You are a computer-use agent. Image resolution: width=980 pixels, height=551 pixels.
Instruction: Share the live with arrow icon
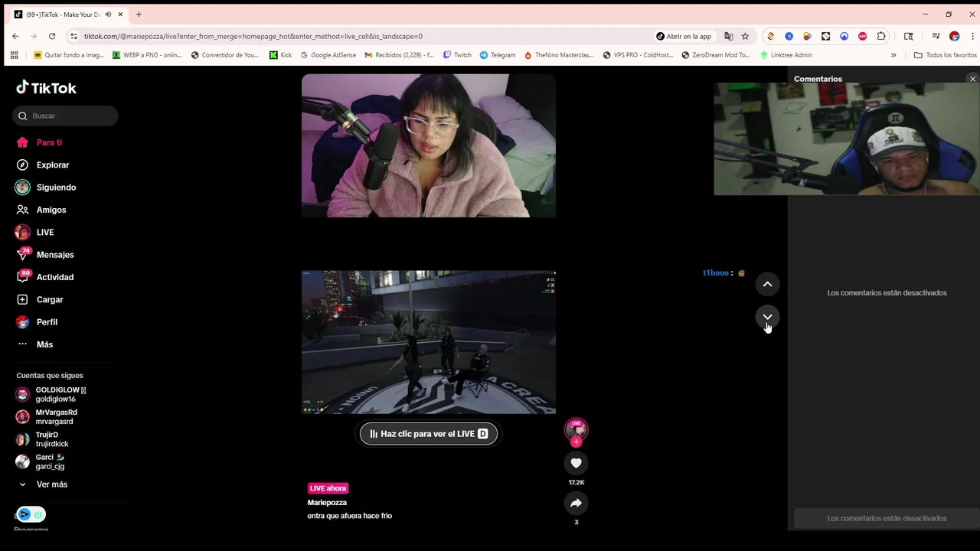[x=576, y=503]
